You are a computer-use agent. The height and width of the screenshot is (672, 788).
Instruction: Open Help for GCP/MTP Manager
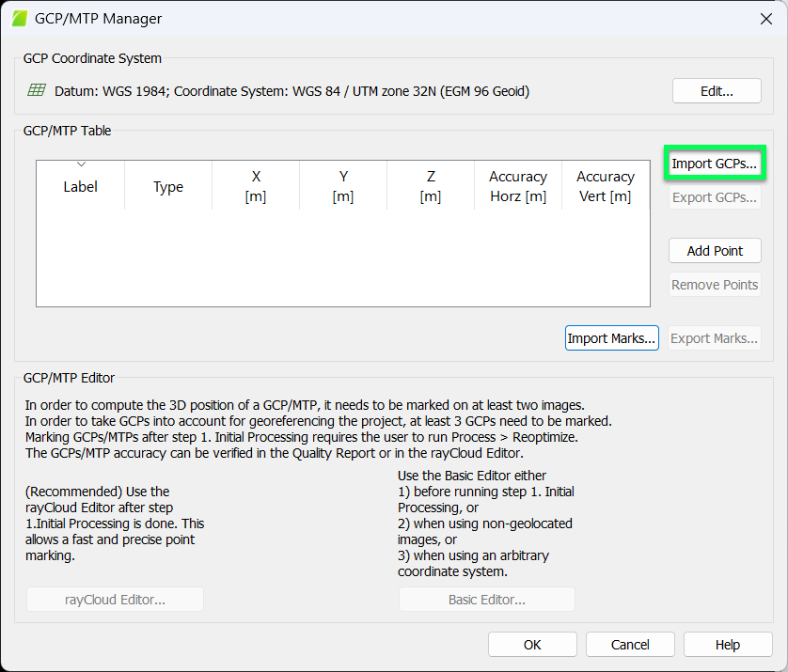tap(727, 644)
